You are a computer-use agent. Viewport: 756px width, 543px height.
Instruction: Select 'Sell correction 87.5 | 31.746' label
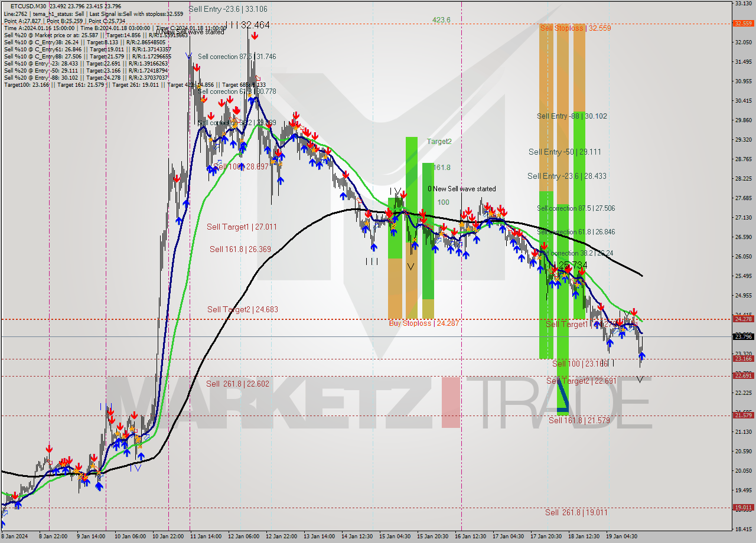[x=237, y=57]
